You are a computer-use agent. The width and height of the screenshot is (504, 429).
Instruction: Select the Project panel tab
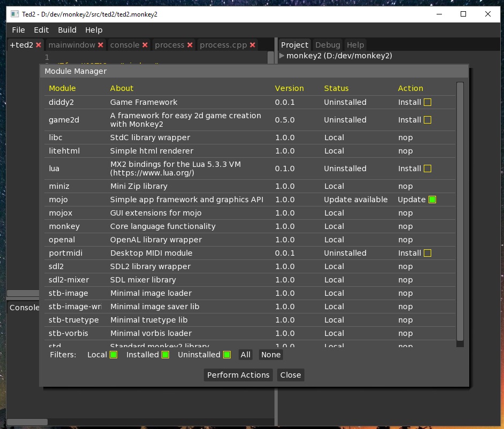click(294, 45)
